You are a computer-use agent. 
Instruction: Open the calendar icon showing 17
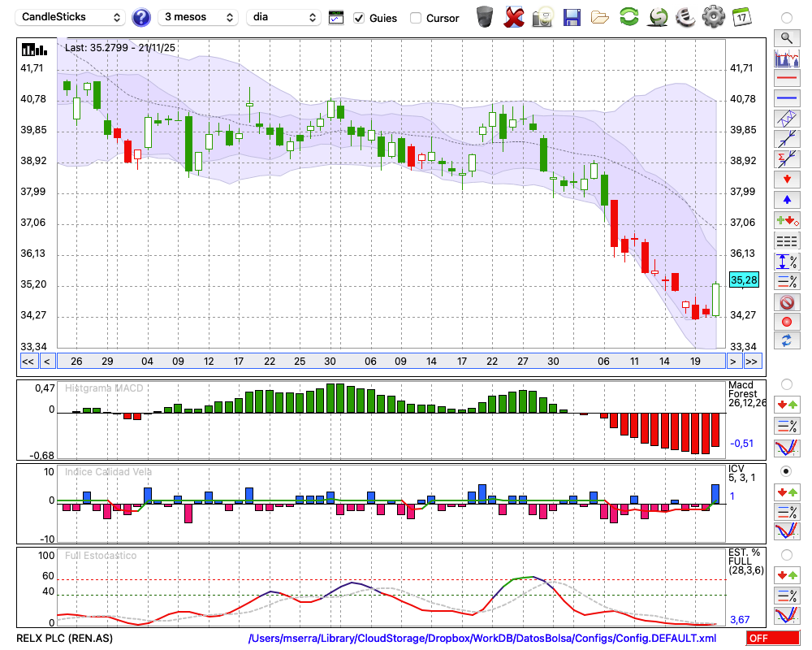coord(741,17)
